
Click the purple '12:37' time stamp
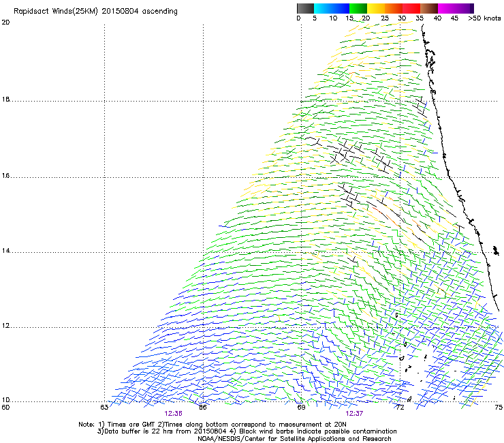(354, 414)
